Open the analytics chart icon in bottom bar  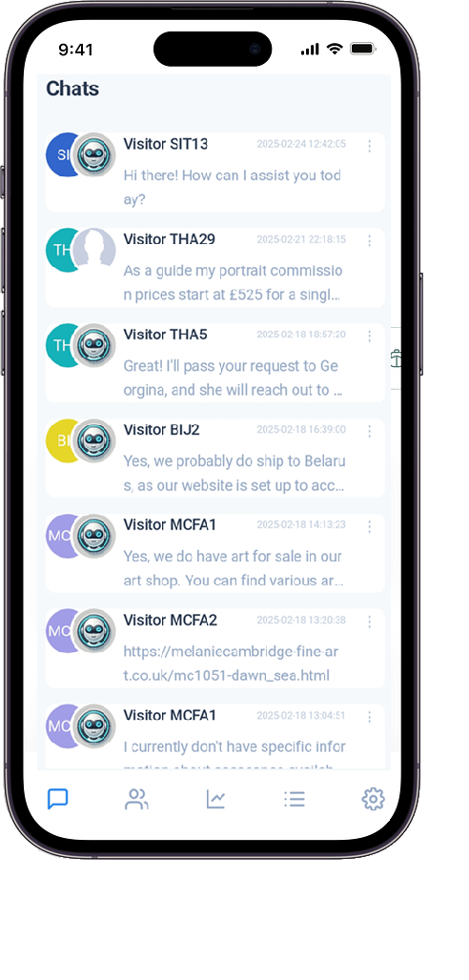coord(215,799)
